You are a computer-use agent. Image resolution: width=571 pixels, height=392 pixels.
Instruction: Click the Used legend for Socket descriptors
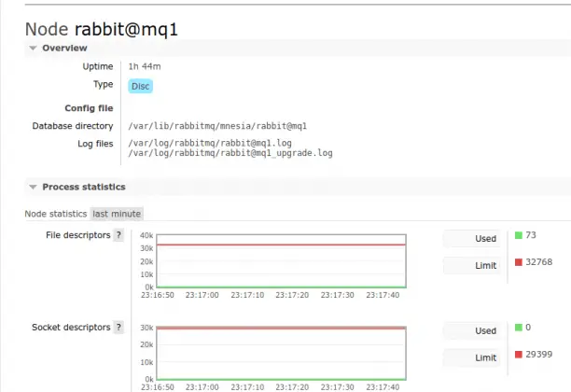pos(472,330)
